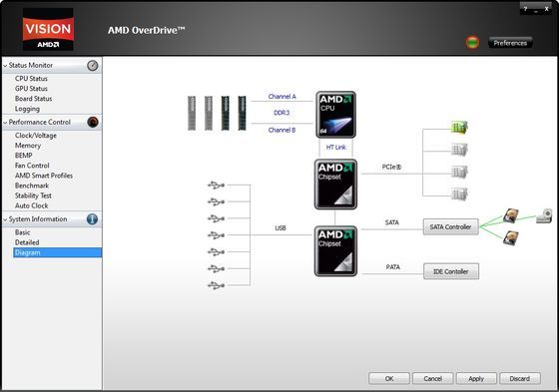Open AMD Smart Profiles
The image size is (559, 392).
point(44,176)
